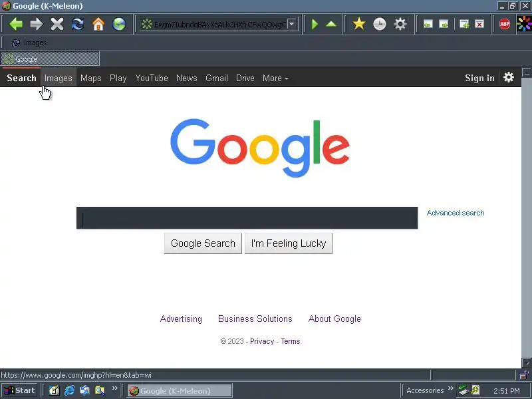Expand quick launch overflow chevron

click(x=114, y=388)
